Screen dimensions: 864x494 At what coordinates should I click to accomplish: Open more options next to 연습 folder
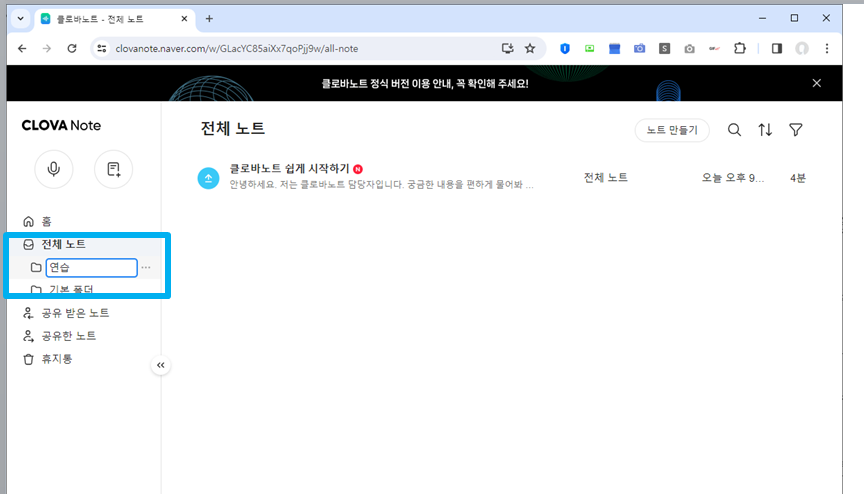(146, 268)
